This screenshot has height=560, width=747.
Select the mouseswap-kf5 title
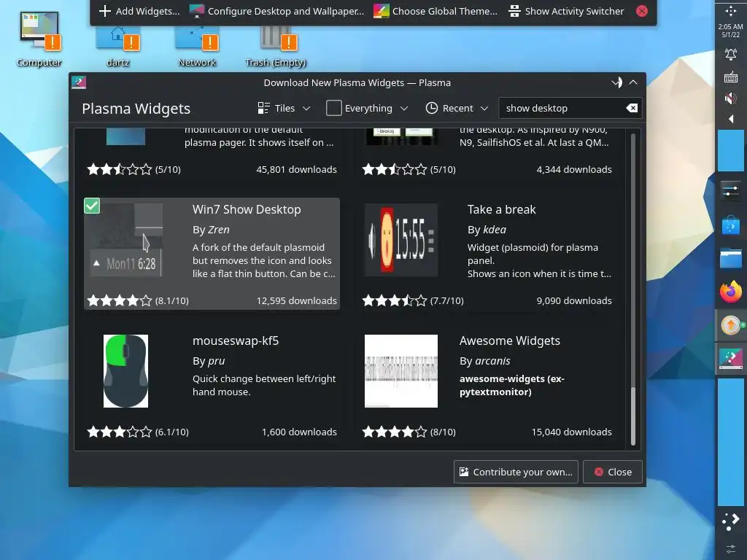(236, 341)
